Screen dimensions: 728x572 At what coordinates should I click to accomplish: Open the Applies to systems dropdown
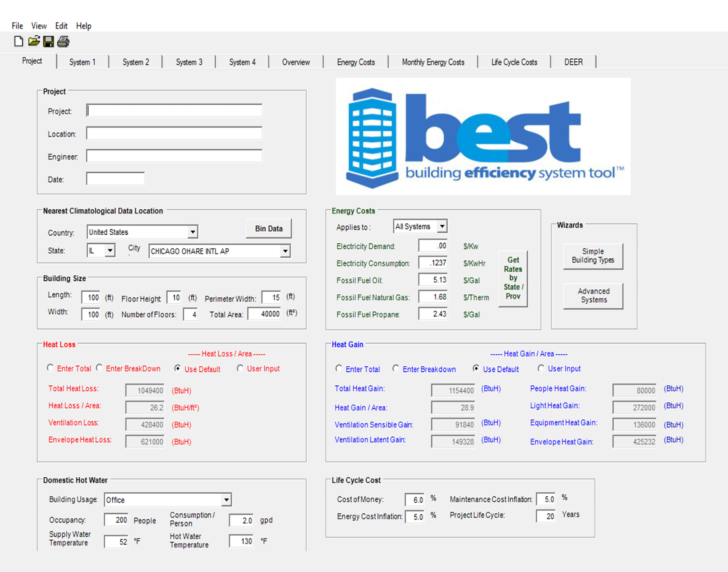(x=442, y=226)
